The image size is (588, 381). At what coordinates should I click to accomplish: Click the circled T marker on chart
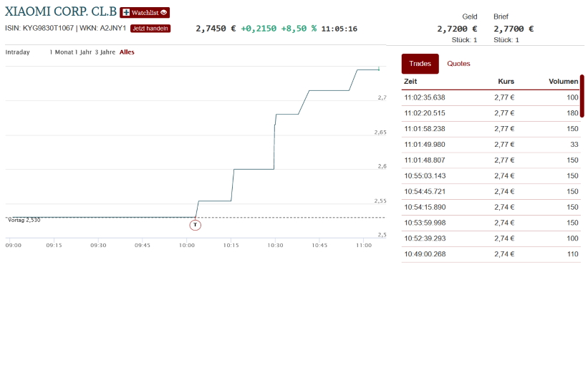(196, 225)
